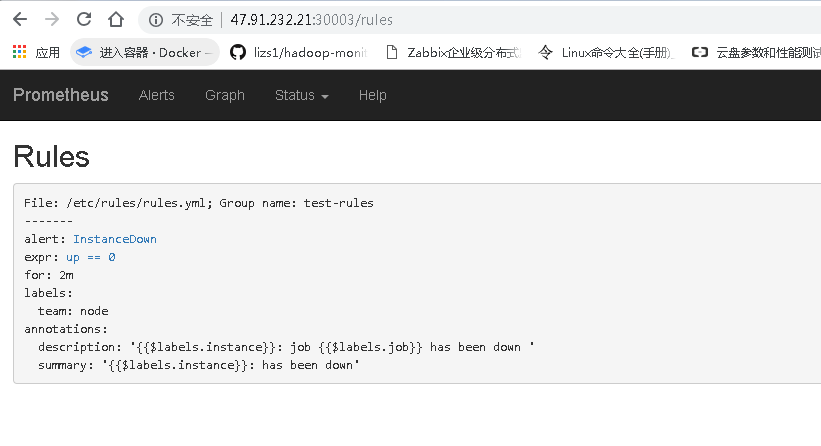The image size is (821, 446).
Task: Open the Zabbix bookmark
Action: 454,52
